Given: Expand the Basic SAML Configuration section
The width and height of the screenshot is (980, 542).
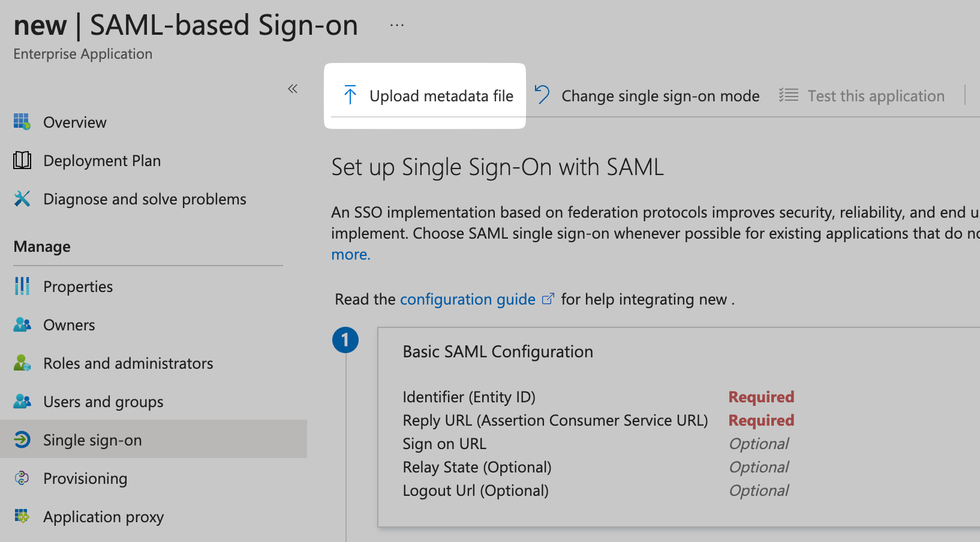Looking at the screenshot, I should point(498,351).
